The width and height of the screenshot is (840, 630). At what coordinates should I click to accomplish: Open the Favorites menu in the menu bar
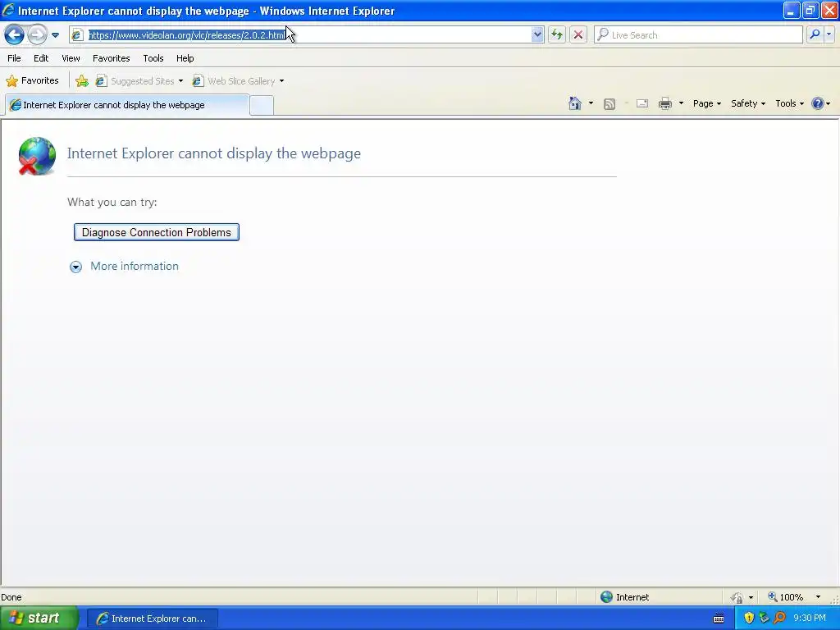pyautogui.click(x=112, y=58)
